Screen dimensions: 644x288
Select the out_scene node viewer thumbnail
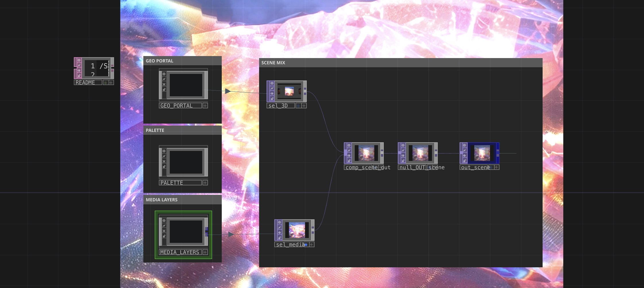(x=482, y=153)
